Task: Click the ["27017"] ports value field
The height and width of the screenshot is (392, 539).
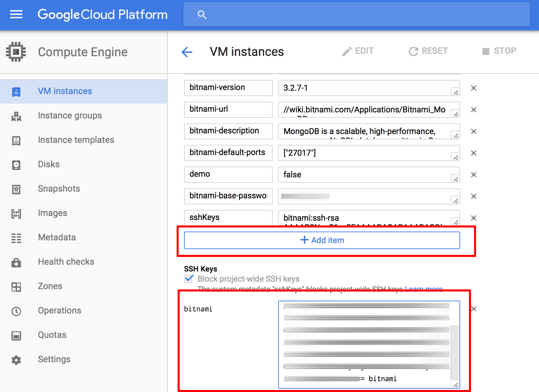Action: tap(369, 153)
